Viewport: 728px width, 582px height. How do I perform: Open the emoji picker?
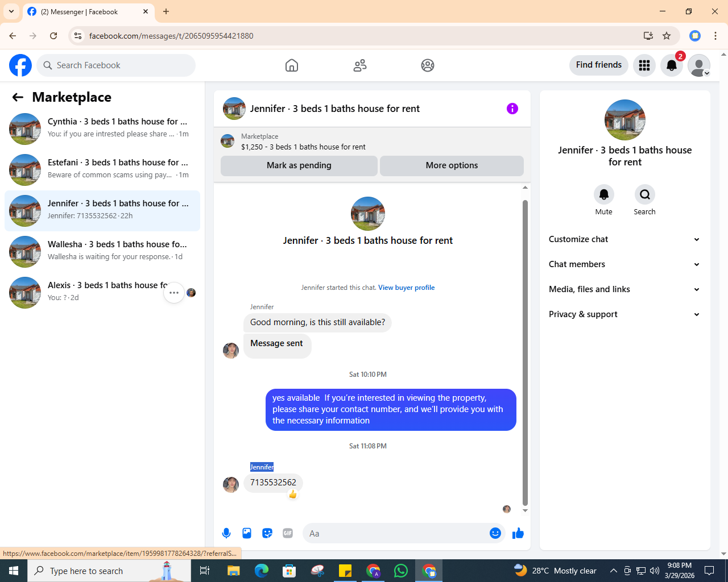[495, 533]
